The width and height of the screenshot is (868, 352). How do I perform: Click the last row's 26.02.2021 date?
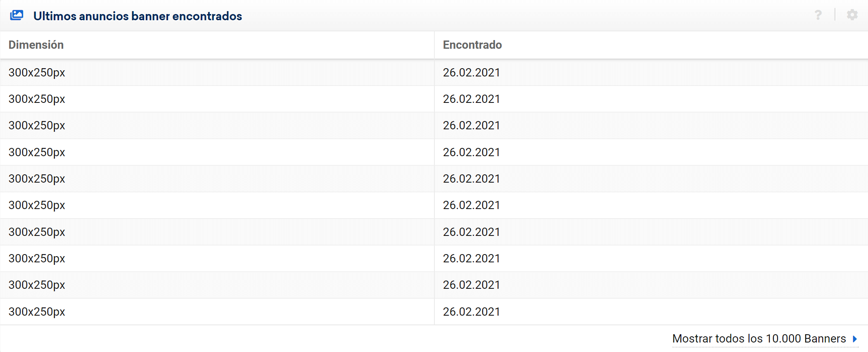pyautogui.click(x=471, y=312)
